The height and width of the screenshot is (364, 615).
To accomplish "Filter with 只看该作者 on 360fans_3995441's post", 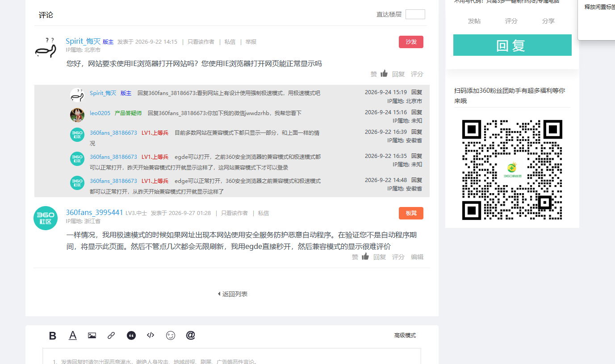I will pyautogui.click(x=234, y=213).
